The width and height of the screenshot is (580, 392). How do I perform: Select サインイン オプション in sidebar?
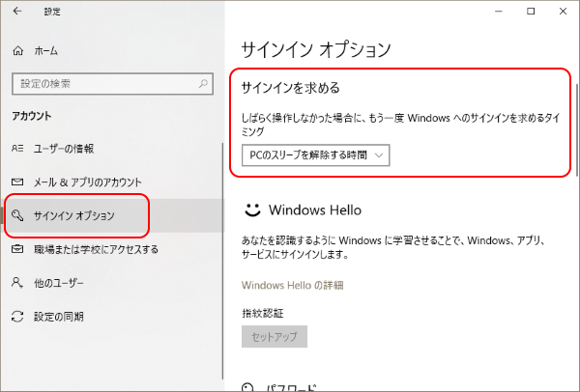click(112, 215)
